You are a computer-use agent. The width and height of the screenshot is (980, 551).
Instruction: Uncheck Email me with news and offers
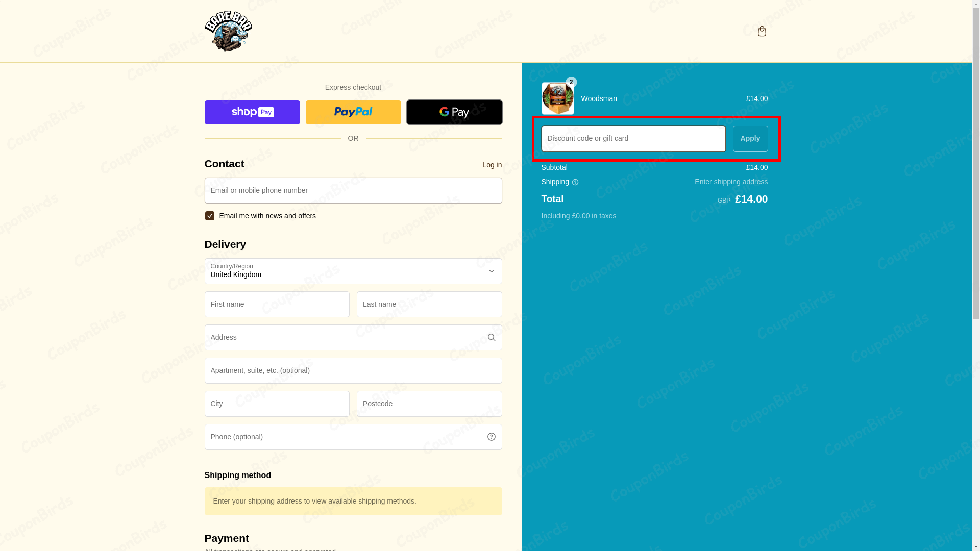[209, 216]
